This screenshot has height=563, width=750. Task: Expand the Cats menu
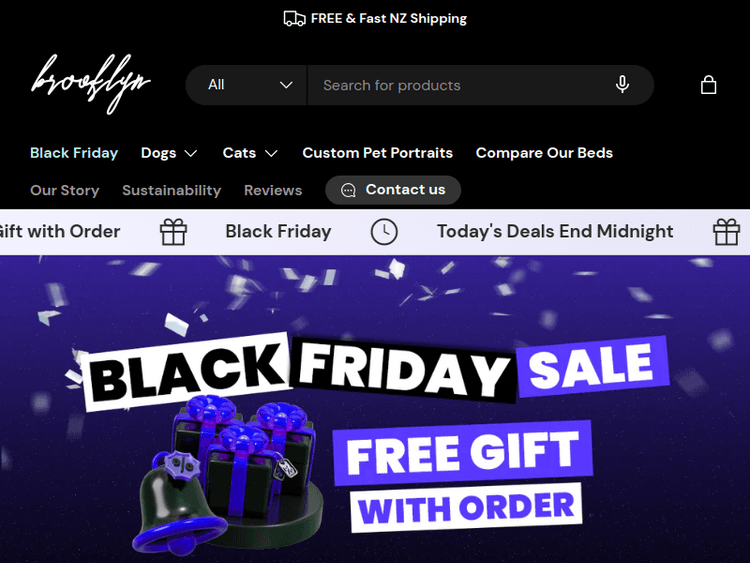250,153
